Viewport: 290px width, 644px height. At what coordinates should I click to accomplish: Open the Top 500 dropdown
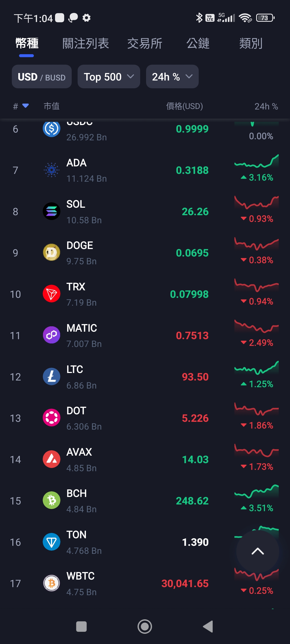[109, 76]
